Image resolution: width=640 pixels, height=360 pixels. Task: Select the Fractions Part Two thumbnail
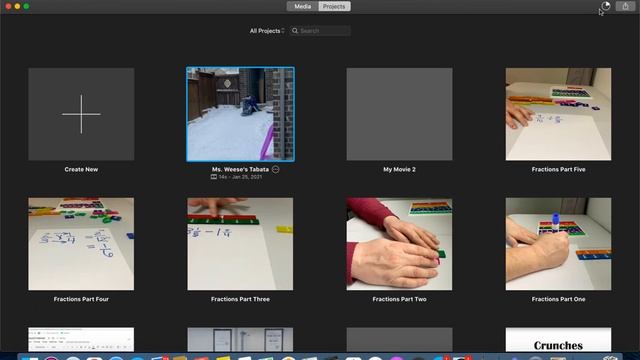point(400,244)
